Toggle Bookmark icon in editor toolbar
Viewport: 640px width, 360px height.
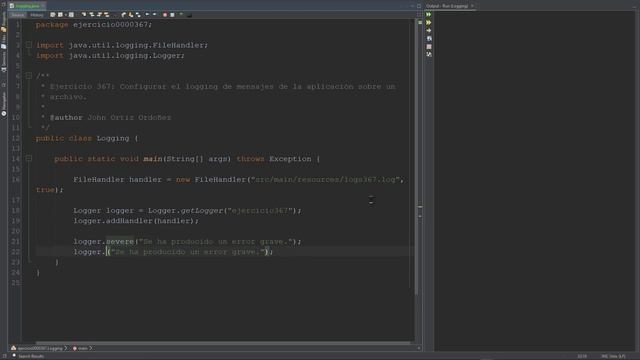(x=138, y=15)
